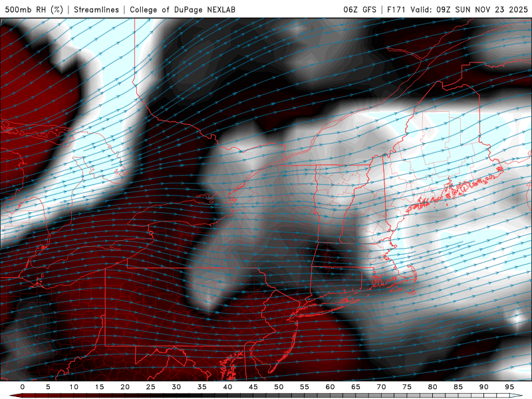Click the dark red arrow at colorbar's low end
The width and height of the screenshot is (532, 399).
click(x=15, y=396)
